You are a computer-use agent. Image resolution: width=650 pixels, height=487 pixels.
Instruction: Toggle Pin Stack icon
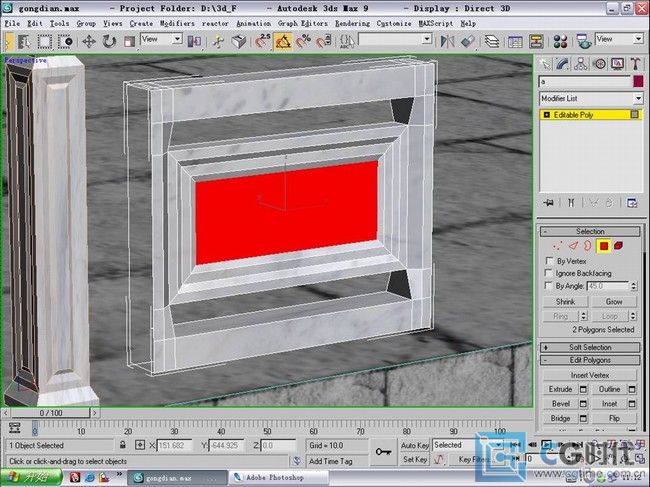point(549,203)
